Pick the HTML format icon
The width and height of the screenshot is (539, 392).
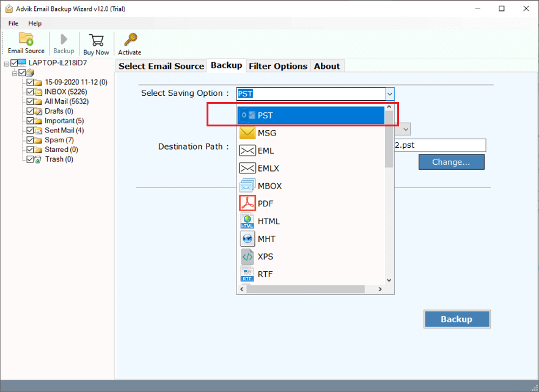(248, 221)
